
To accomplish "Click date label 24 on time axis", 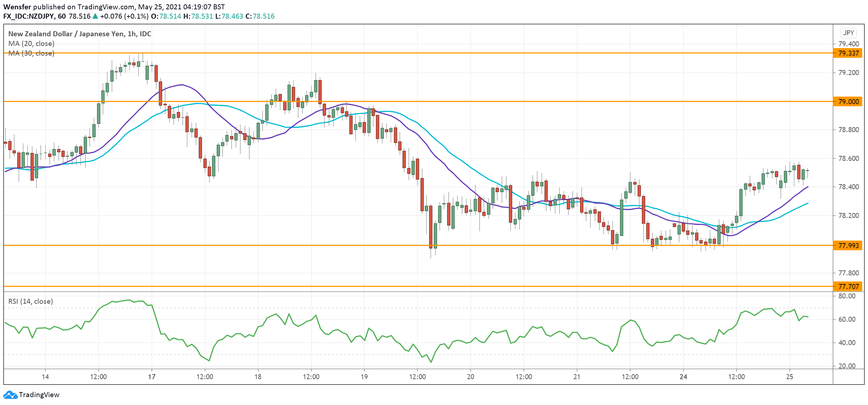I will (683, 377).
